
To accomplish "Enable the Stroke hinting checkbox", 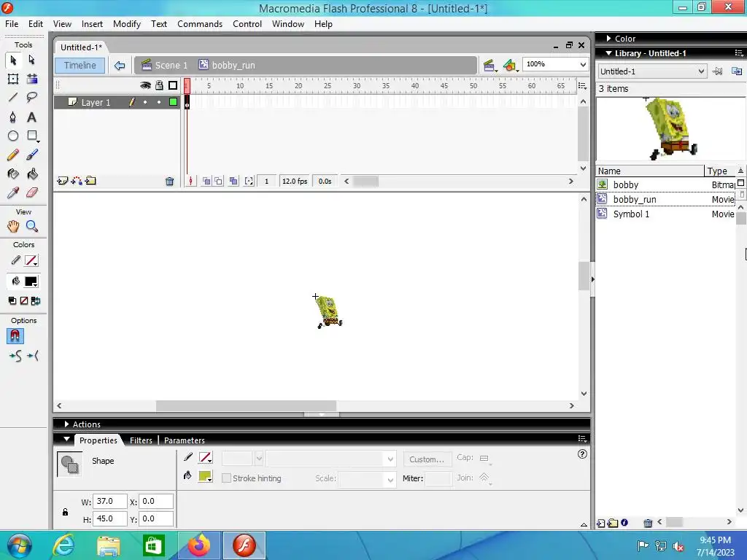I will tap(226, 478).
